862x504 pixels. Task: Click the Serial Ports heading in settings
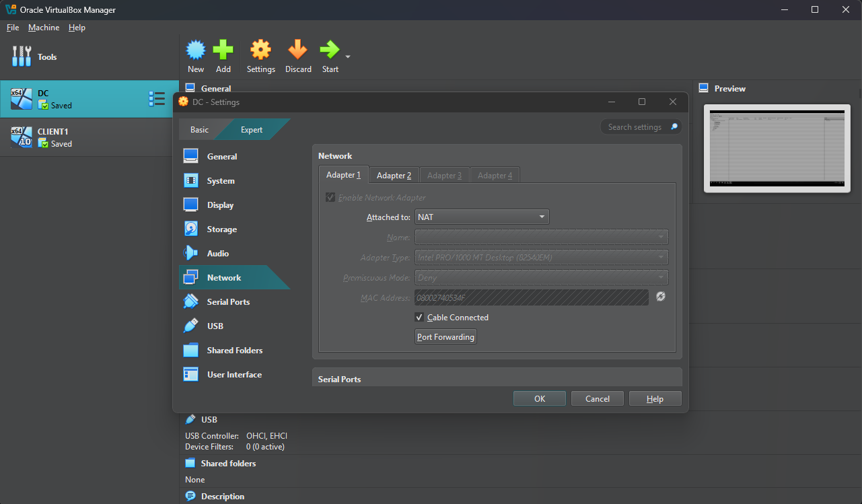pyautogui.click(x=339, y=380)
